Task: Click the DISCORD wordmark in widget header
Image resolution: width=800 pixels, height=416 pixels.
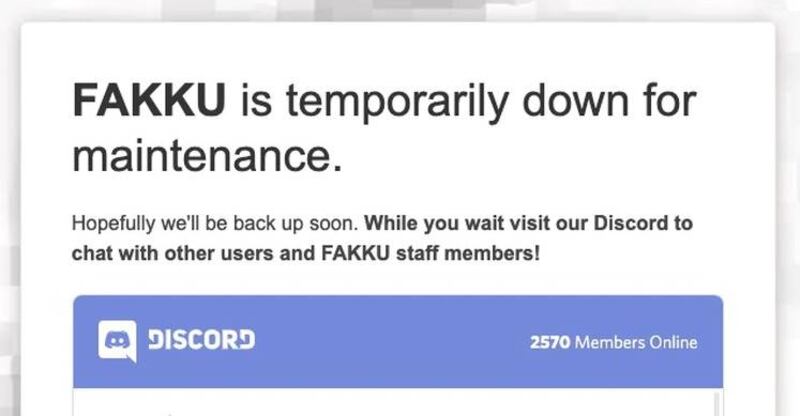Action: [202, 340]
